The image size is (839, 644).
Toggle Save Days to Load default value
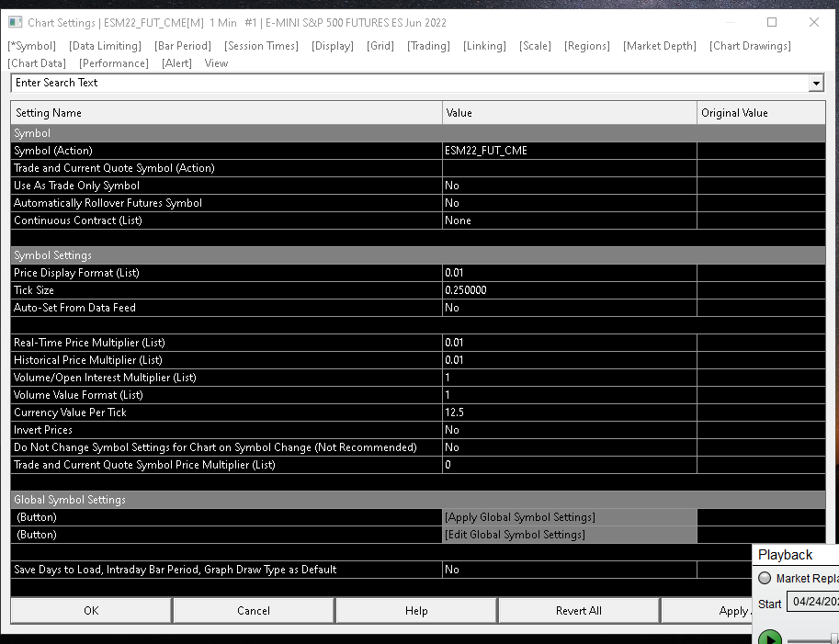tap(570, 570)
